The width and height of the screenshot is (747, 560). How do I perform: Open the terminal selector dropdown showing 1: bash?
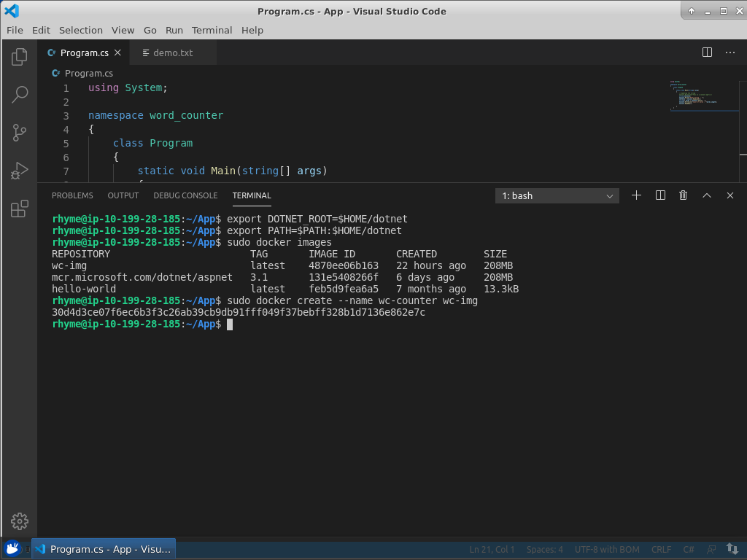click(556, 195)
